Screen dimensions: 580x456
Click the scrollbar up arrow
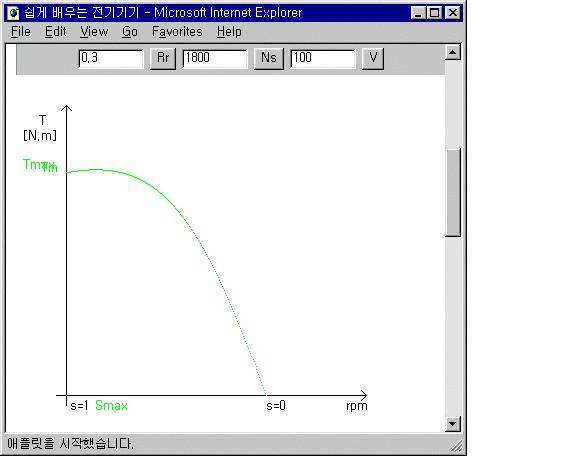pyautogui.click(x=453, y=52)
